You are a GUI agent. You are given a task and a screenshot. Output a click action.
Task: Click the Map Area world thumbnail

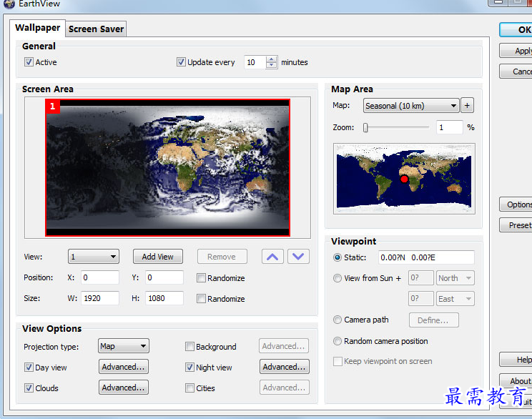coord(404,179)
